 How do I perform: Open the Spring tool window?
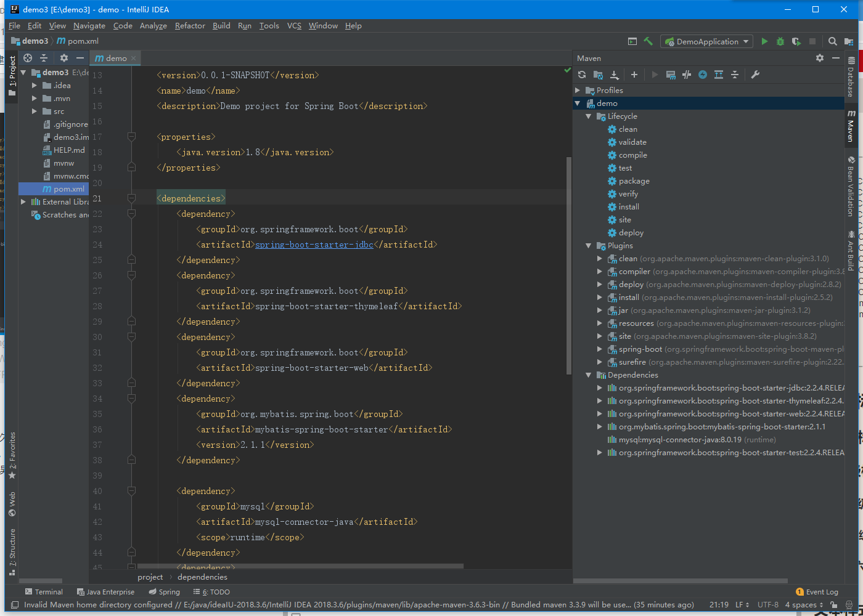[165, 591]
